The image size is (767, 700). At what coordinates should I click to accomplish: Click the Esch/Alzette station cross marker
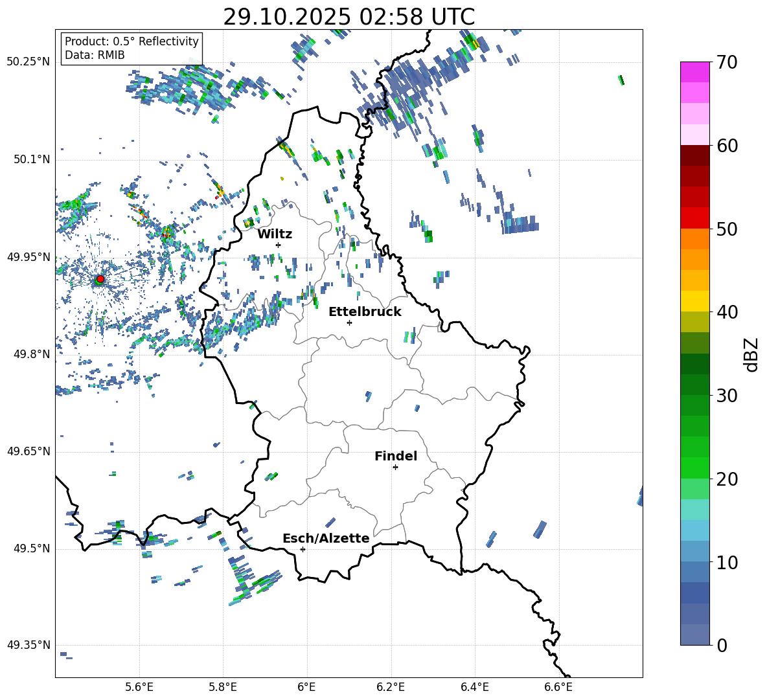[303, 549]
